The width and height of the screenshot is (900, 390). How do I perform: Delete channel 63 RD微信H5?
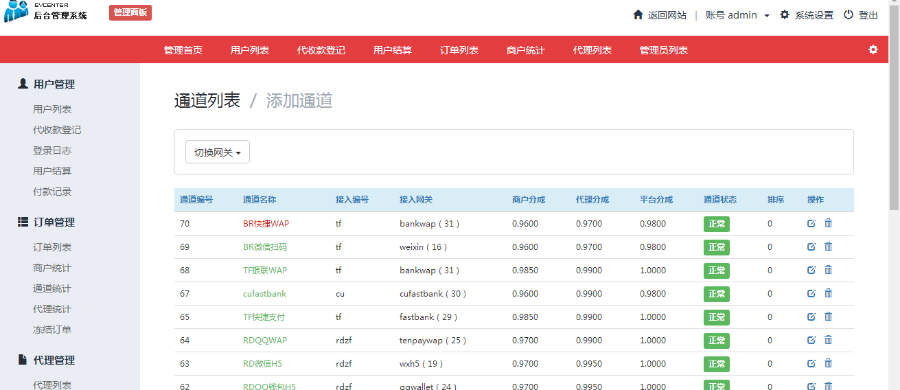click(828, 364)
